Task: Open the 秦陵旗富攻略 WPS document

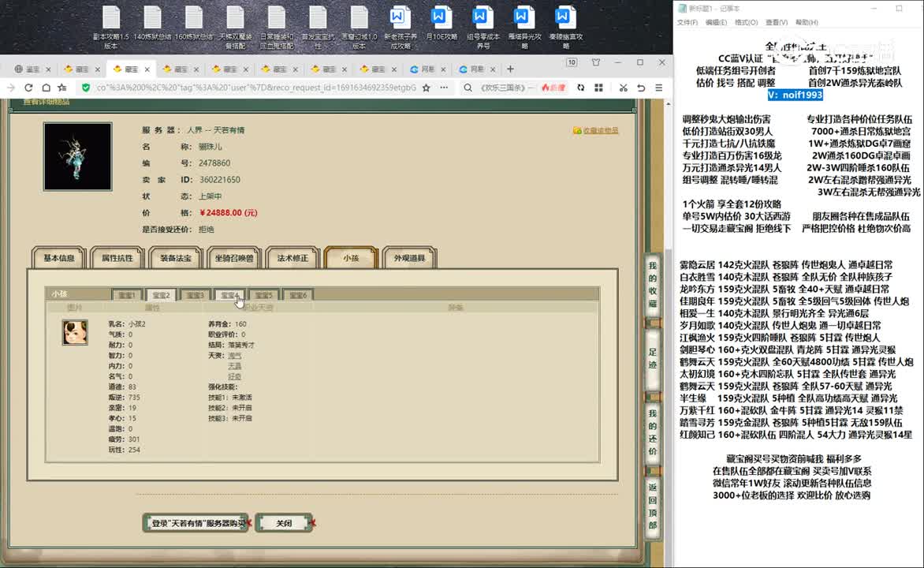Action: (565, 27)
